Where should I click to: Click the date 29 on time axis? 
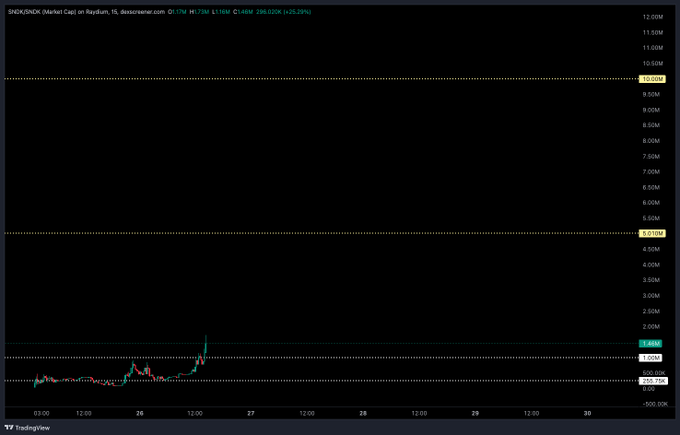click(x=475, y=413)
